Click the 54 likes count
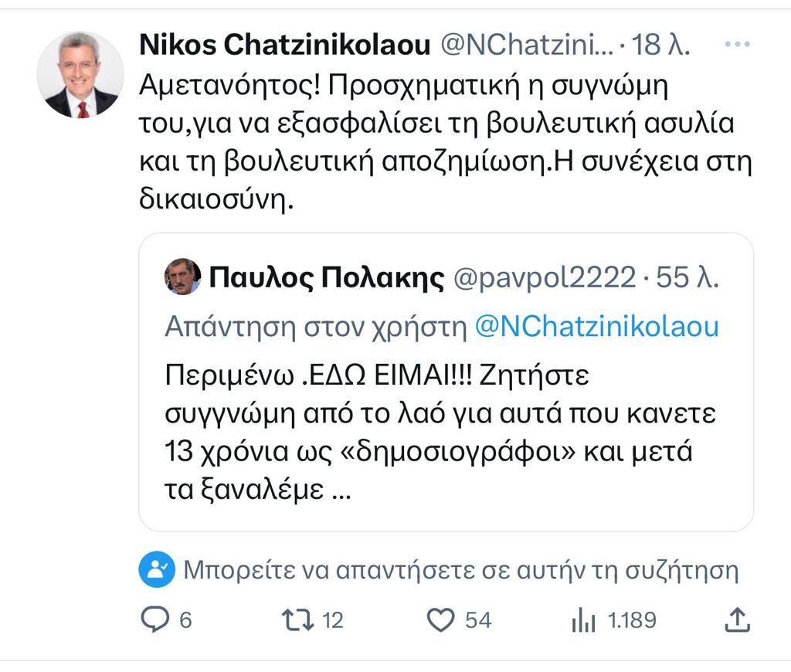This screenshot has width=791, height=672. point(478,619)
